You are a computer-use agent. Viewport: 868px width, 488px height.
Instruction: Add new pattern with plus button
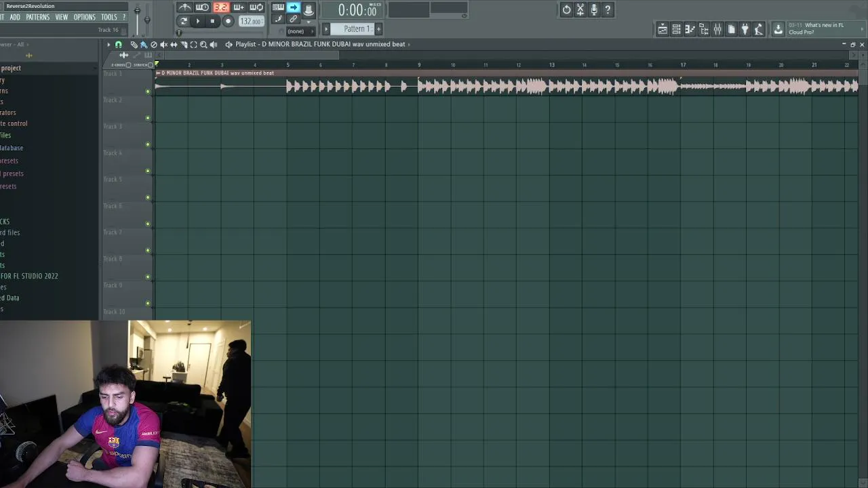coord(378,28)
